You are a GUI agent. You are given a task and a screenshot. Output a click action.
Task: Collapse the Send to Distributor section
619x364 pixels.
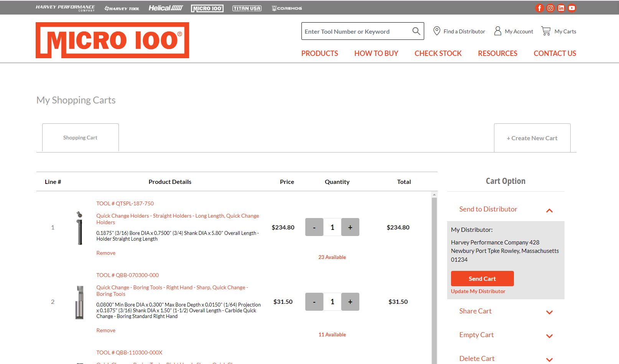(x=550, y=210)
